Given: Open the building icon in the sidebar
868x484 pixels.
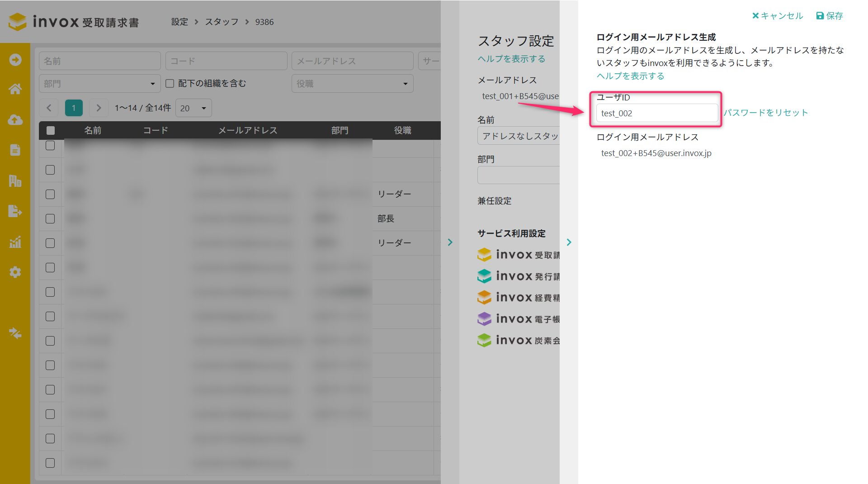Looking at the screenshot, I should click(15, 181).
